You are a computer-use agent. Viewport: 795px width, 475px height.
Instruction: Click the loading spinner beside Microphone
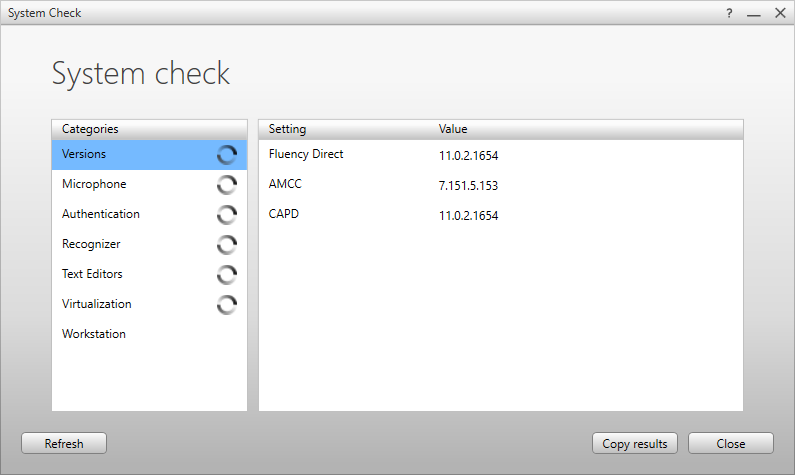[x=227, y=185]
